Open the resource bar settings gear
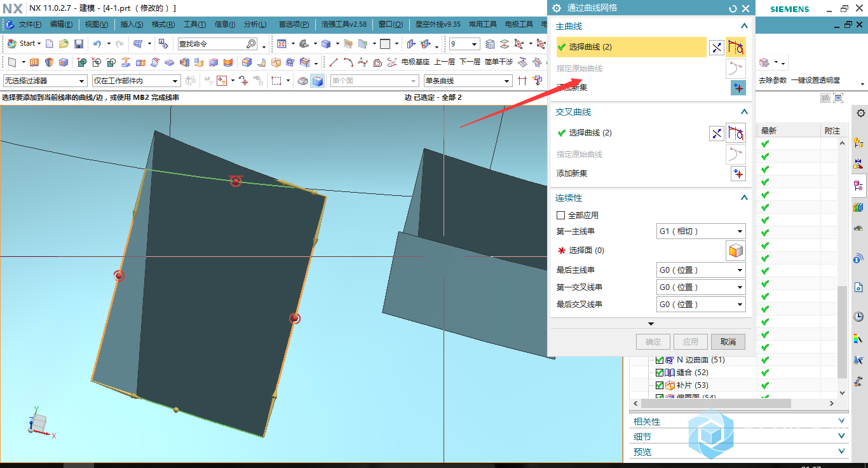The width and height of the screenshot is (868, 468). pyautogui.click(x=860, y=113)
